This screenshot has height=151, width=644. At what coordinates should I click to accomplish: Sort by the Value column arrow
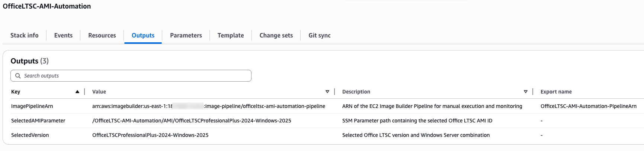coord(327,92)
